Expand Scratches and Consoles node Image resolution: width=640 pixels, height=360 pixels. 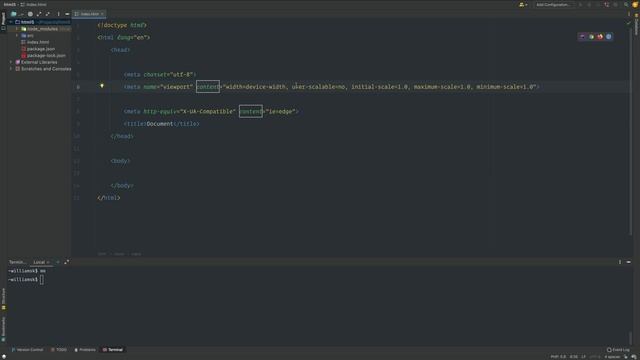pos(11,69)
